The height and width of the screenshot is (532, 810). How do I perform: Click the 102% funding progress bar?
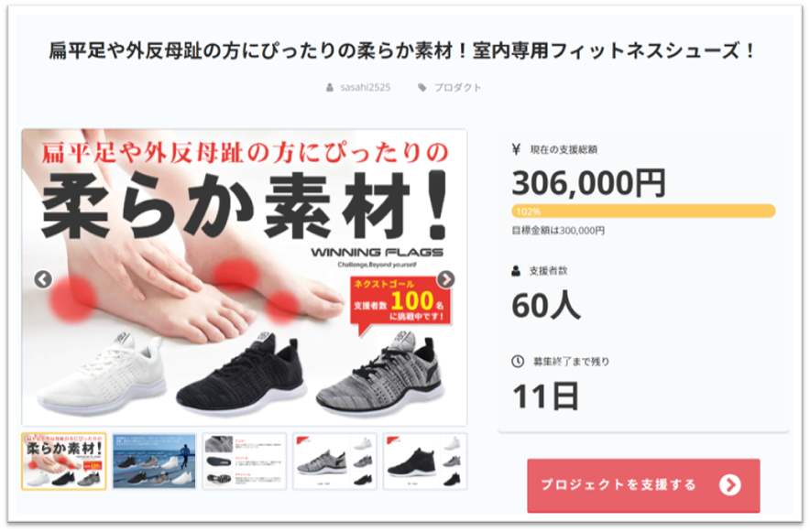coord(643,211)
